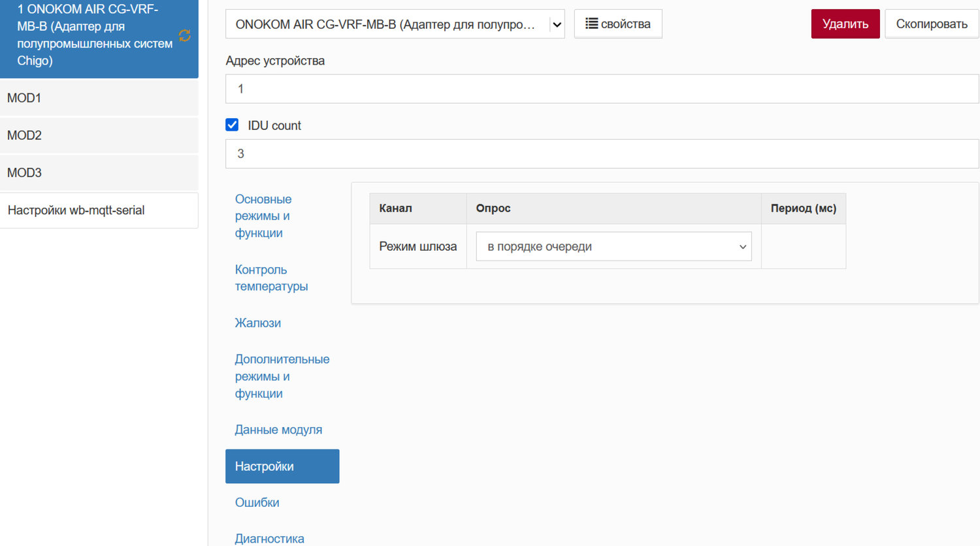This screenshot has width=980, height=546.
Task: Open the Контроль температуры tab
Action: (x=271, y=278)
